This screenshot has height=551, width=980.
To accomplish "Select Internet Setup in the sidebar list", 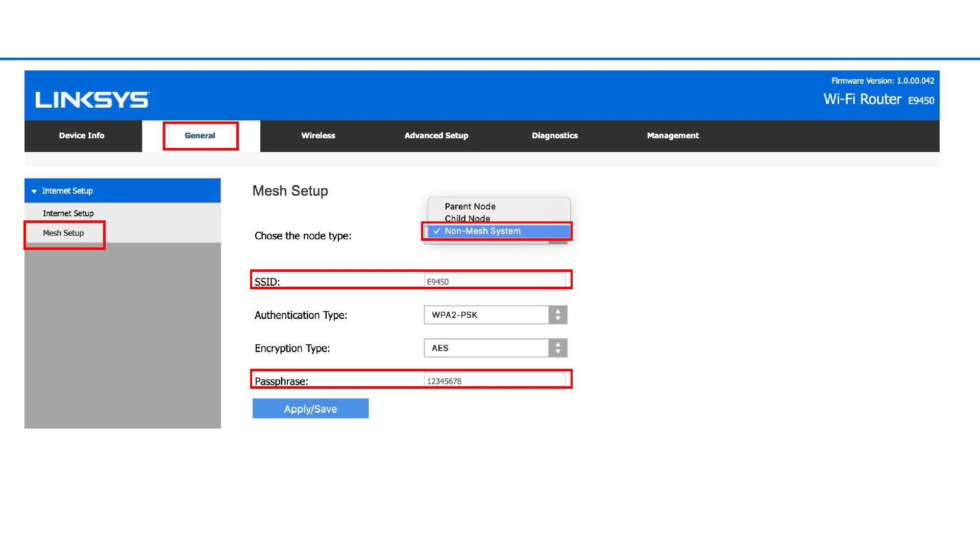I will tap(68, 213).
